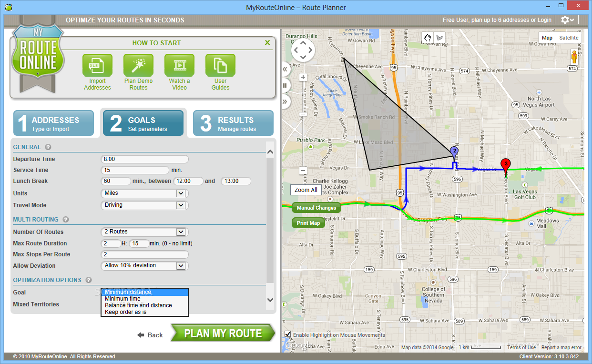Click the Departure Time field
The width and height of the screenshot is (592, 364).
point(145,159)
